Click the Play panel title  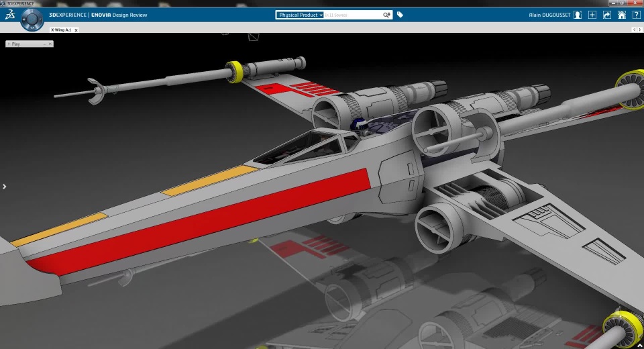[16, 44]
